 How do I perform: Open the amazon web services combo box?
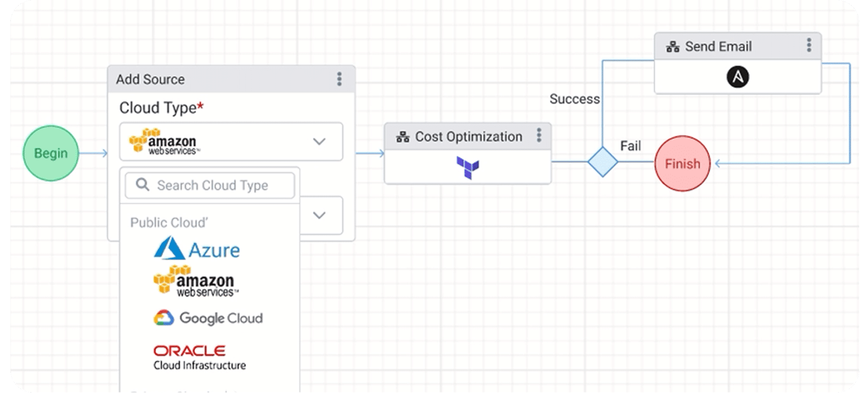tap(231, 141)
